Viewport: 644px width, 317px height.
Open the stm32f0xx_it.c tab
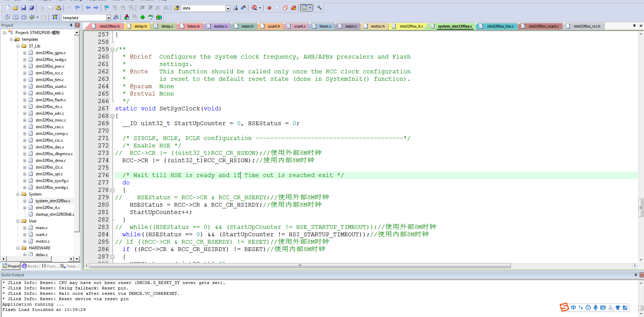pos(408,26)
